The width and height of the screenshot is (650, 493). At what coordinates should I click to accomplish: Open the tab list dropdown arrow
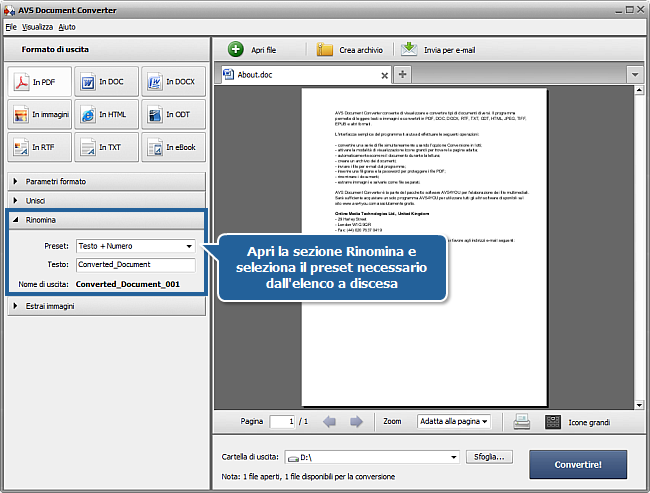(x=635, y=75)
